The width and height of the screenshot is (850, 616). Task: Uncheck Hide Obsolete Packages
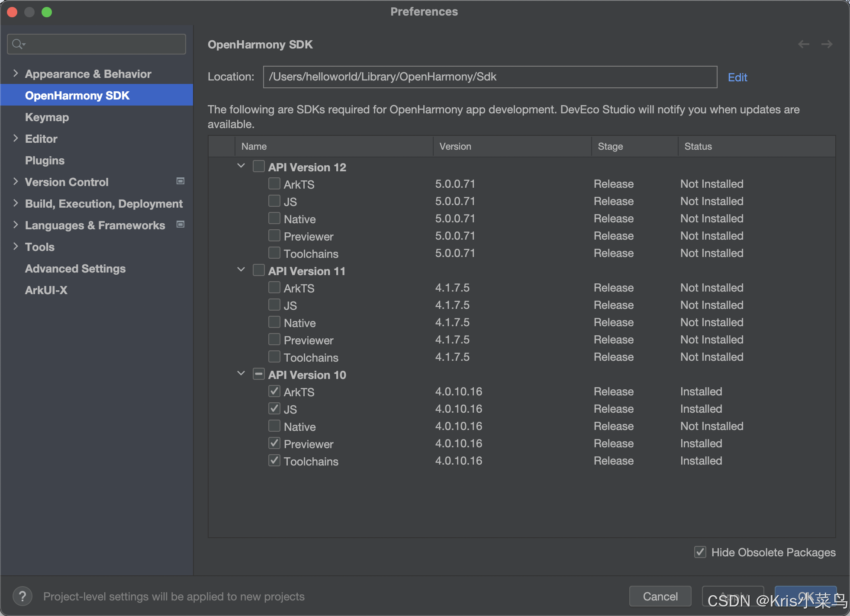[x=700, y=552]
